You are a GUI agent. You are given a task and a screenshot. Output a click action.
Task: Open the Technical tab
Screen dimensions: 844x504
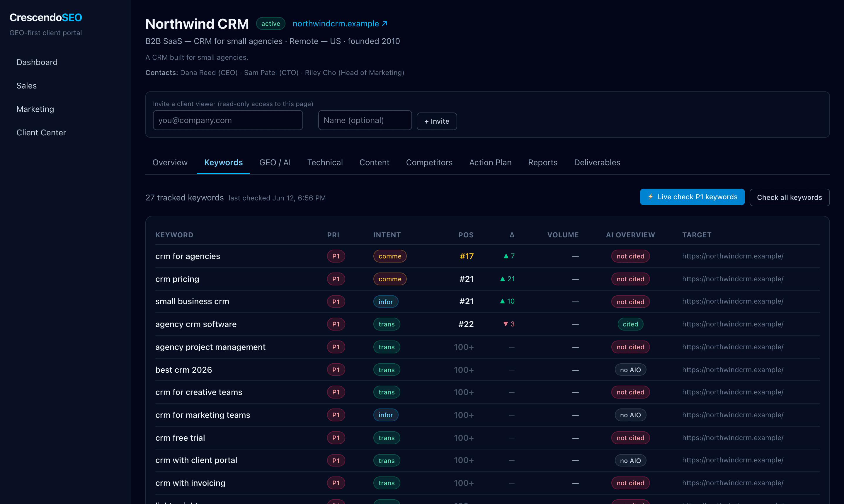(325, 162)
